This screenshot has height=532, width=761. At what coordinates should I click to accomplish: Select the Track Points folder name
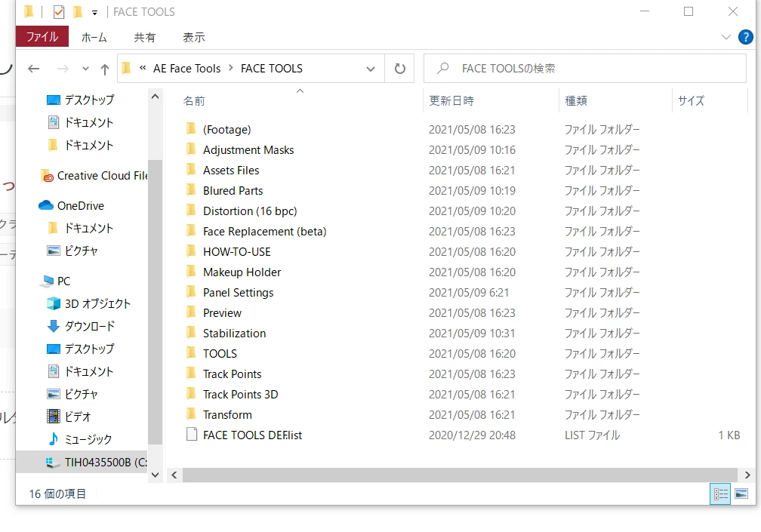point(232,374)
